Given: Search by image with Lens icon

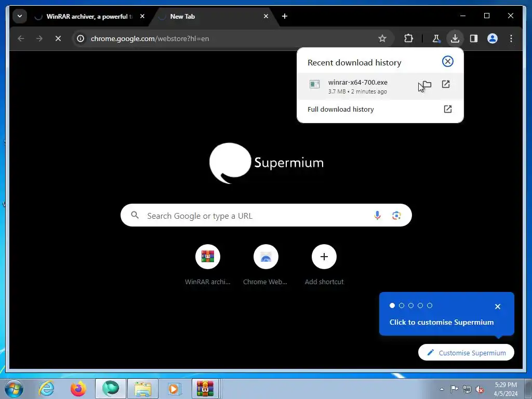Looking at the screenshot, I should (396, 216).
